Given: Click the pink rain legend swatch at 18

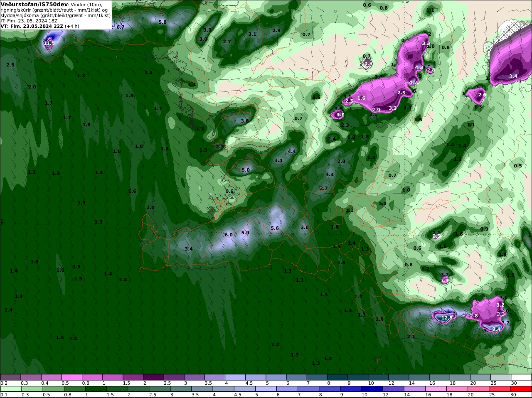Looking at the screenshot, I should pyautogui.click(x=457, y=389).
